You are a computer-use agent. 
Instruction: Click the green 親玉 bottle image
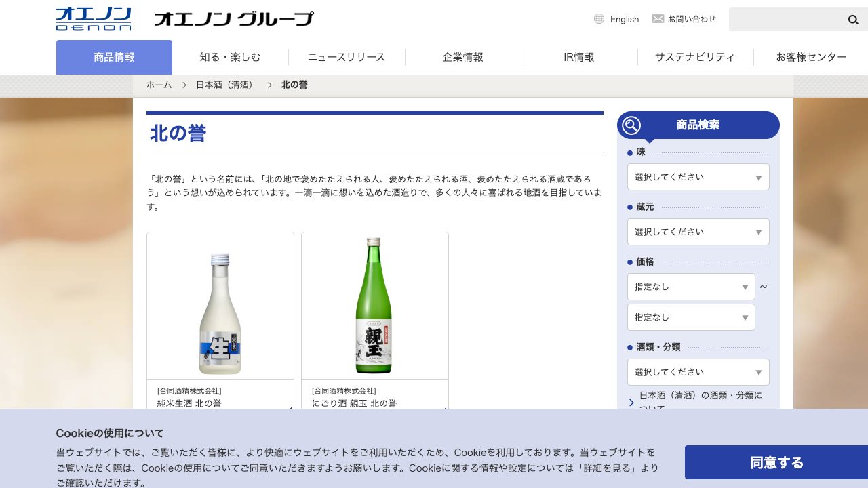click(374, 305)
